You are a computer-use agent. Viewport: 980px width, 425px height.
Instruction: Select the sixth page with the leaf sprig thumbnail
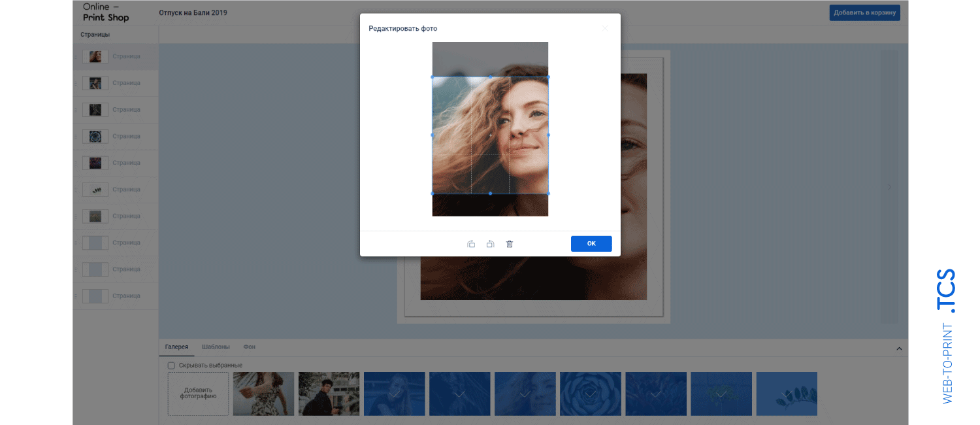click(116, 190)
